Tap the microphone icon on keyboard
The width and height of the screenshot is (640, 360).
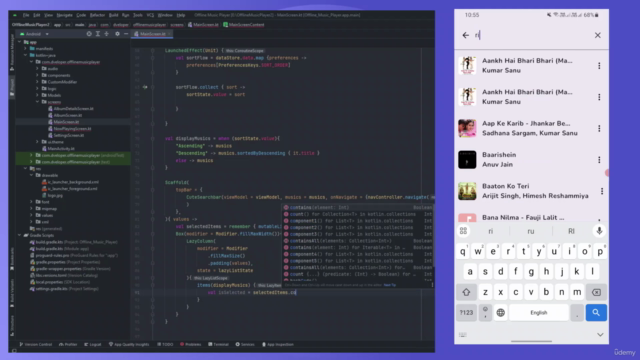coord(599,231)
